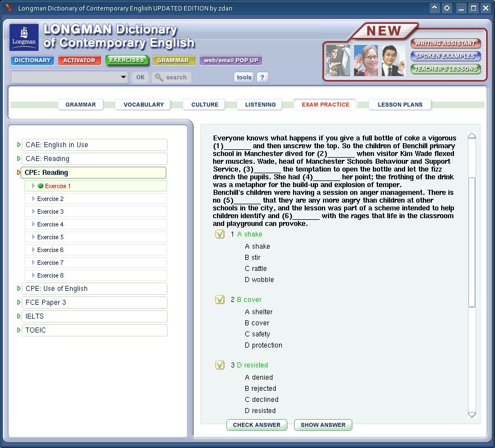
Task: Switch to the LISTENING tab
Action: 260,104
